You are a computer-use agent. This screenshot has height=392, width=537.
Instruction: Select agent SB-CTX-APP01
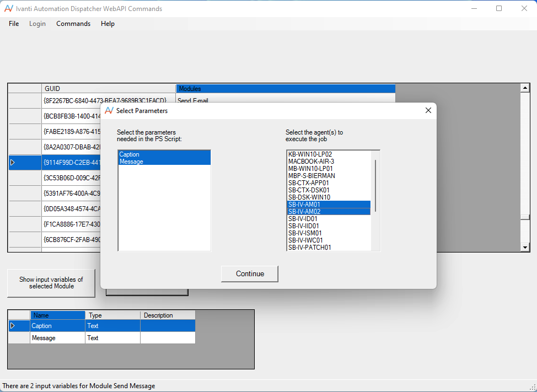click(329, 183)
